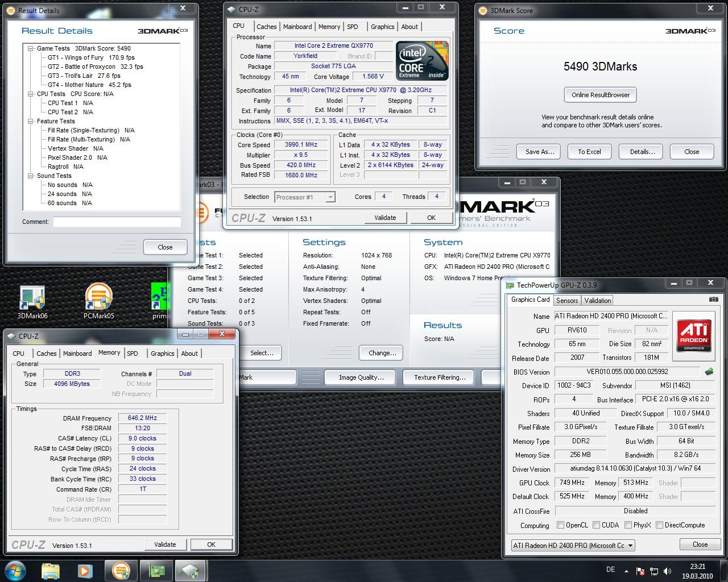Select the GT1 - Wings of Fury result row
The height and width of the screenshot is (582, 728).
click(x=91, y=57)
